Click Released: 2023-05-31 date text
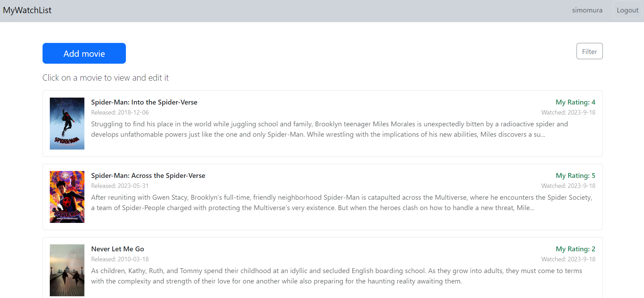 (x=120, y=186)
